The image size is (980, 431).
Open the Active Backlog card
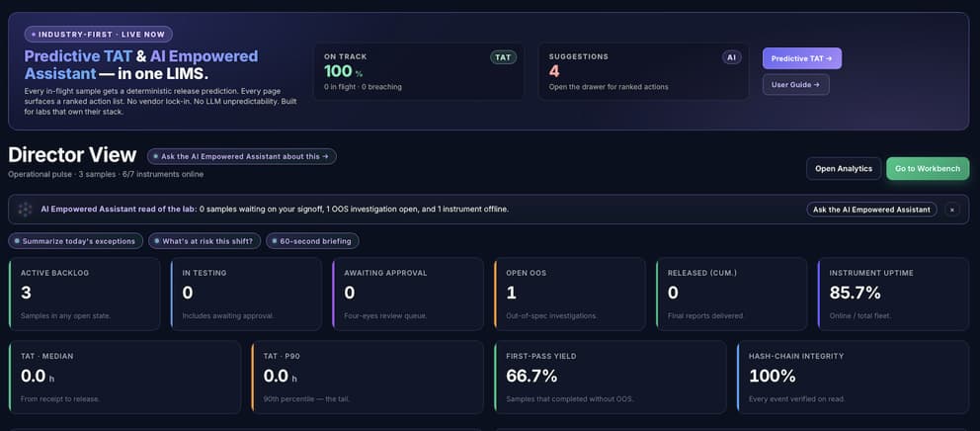pyautogui.click(x=84, y=294)
